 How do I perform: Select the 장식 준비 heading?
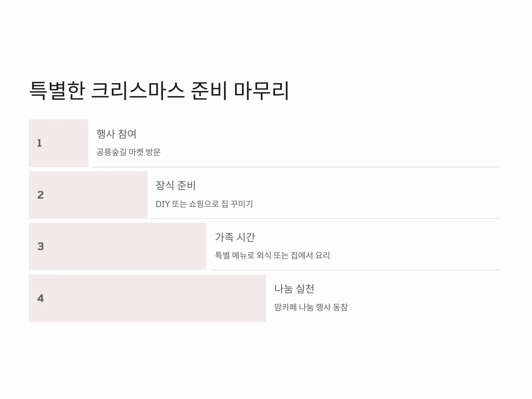[x=176, y=186]
